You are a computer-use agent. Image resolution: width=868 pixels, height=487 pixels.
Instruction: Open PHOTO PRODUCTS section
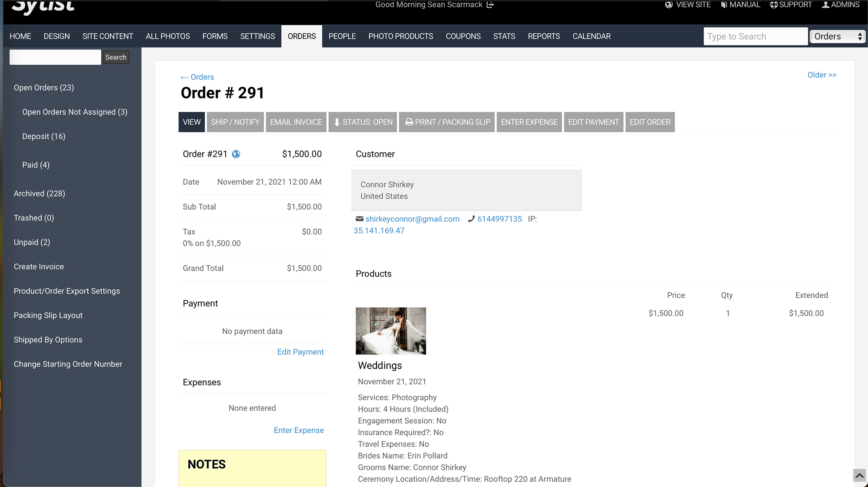[401, 36]
